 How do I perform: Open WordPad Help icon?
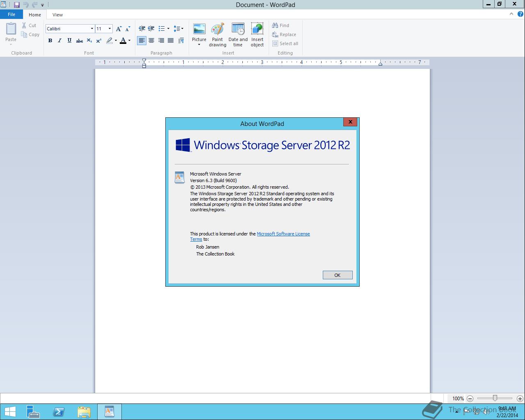pyautogui.click(x=520, y=14)
